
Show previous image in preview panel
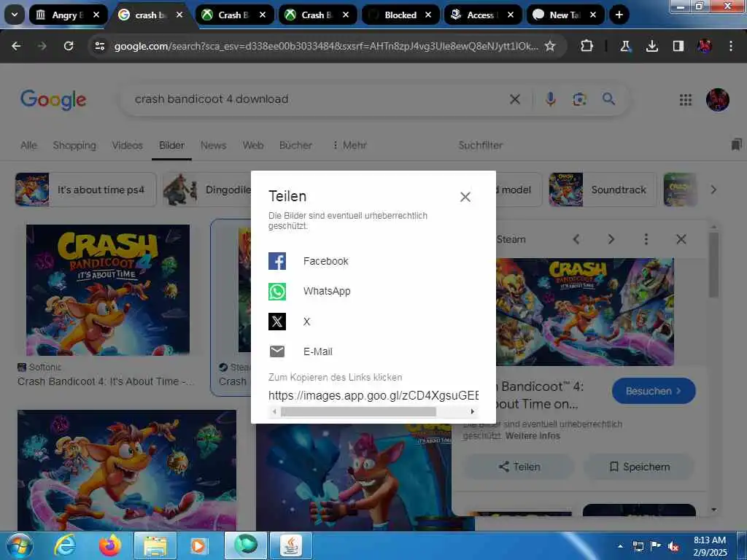pyautogui.click(x=576, y=239)
